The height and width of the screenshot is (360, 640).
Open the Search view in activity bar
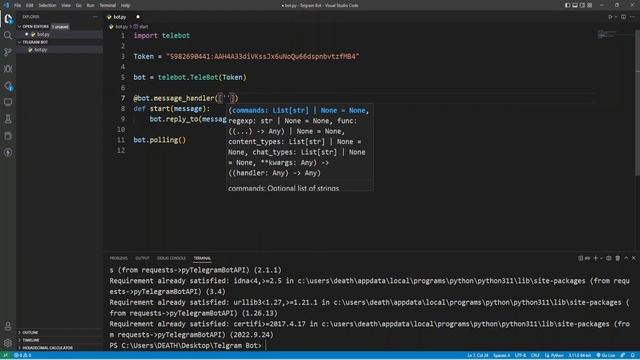[x=8, y=36]
